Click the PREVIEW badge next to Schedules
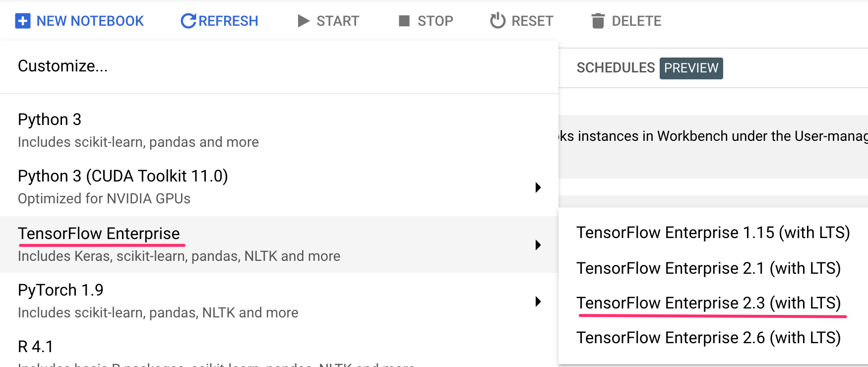 (691, 68)
